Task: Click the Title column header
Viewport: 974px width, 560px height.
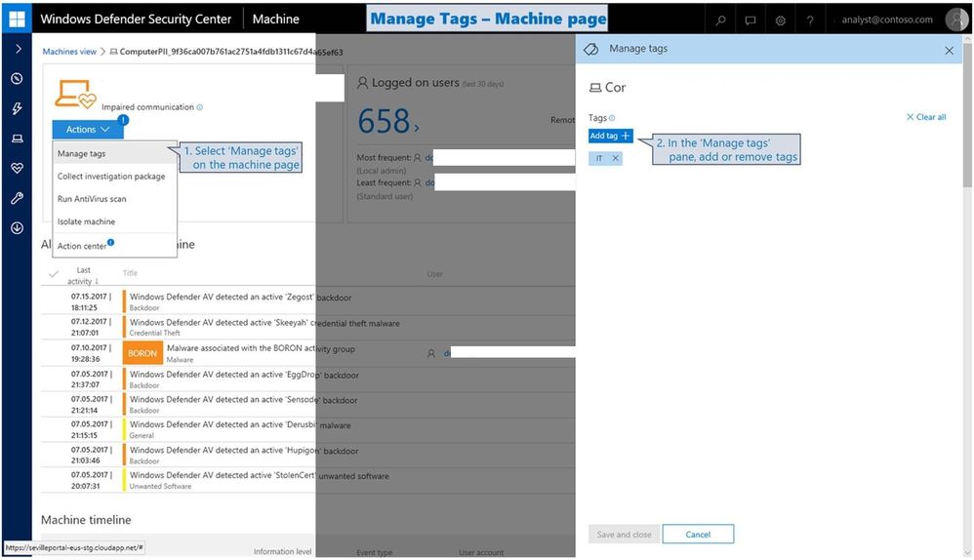Action: point(130,273)
